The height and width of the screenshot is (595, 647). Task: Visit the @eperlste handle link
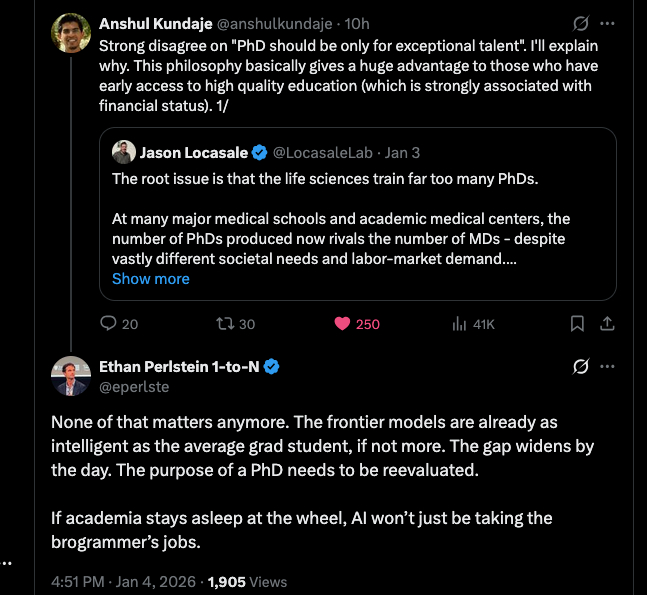coord(132,386)
